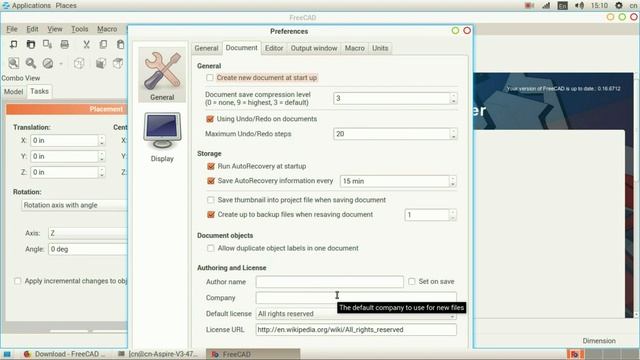640x360 pixels.
Task: Enable Allow duplicate object labels
Action: coord(211,248)
